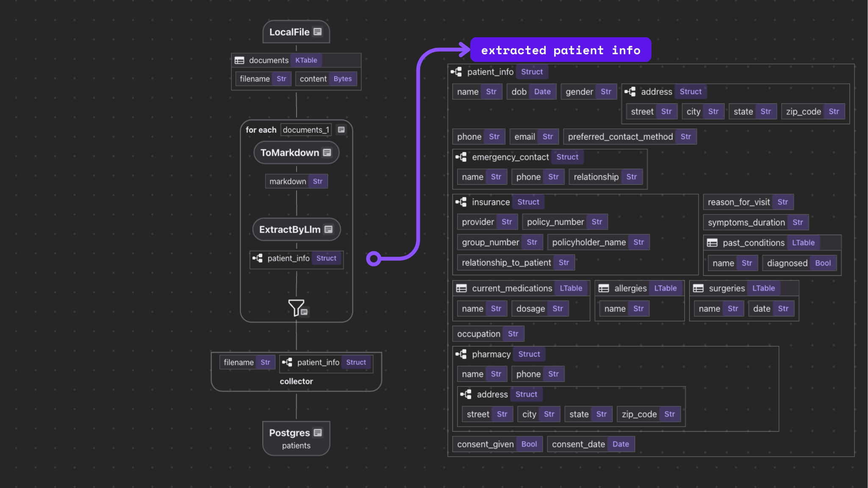Screen dimensions: 868x488
Task: Click the patients label under the Postgres node
Action: click(x=296, y=445)
